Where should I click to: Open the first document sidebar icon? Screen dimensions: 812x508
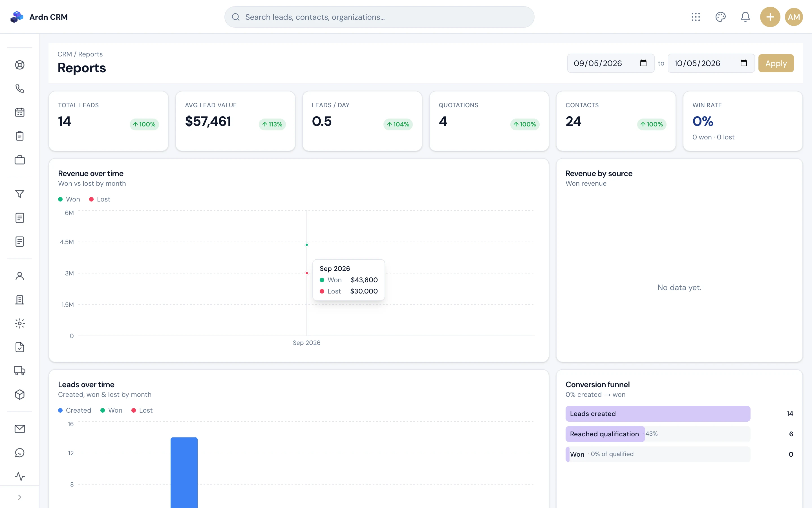click(x=20, y=218)
